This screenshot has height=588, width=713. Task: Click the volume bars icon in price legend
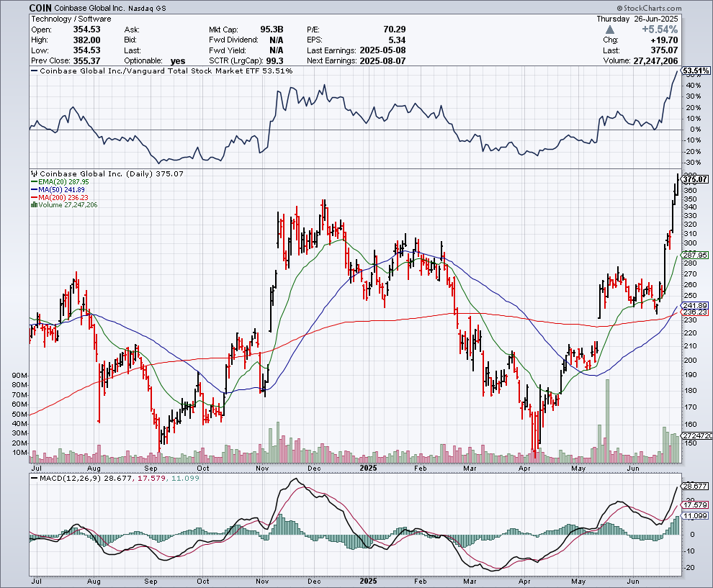[34, 205]
